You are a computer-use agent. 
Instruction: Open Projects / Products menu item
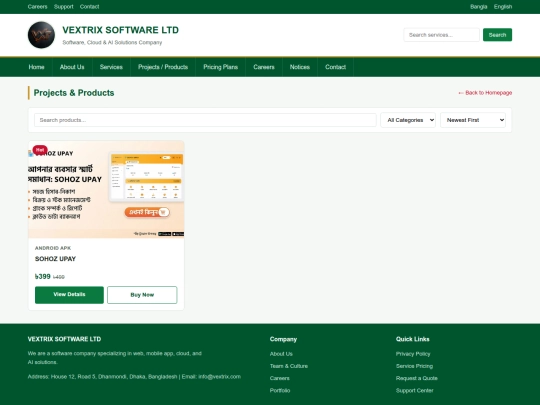point(163,67)
